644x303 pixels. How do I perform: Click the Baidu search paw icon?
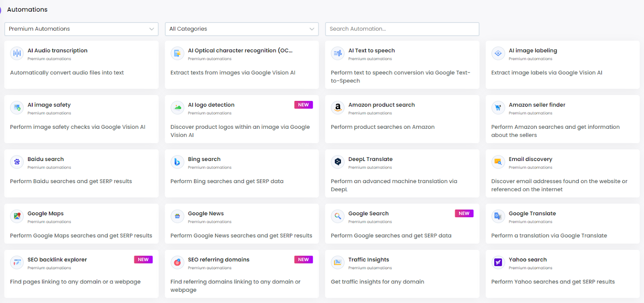[17, 162]
